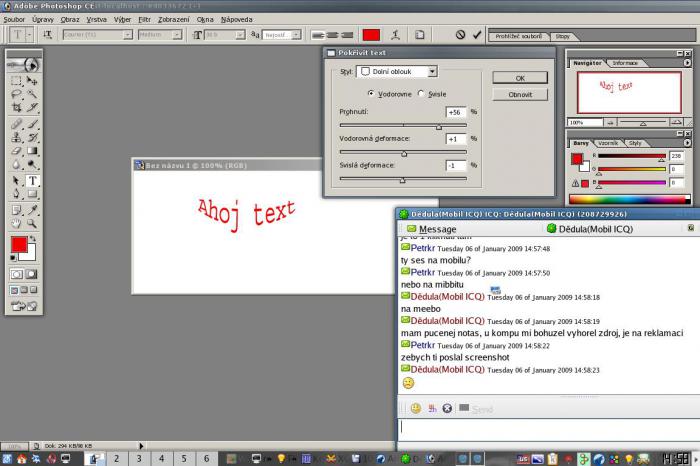
Task: Select the Blur tool
Action: tap(17, 165)
